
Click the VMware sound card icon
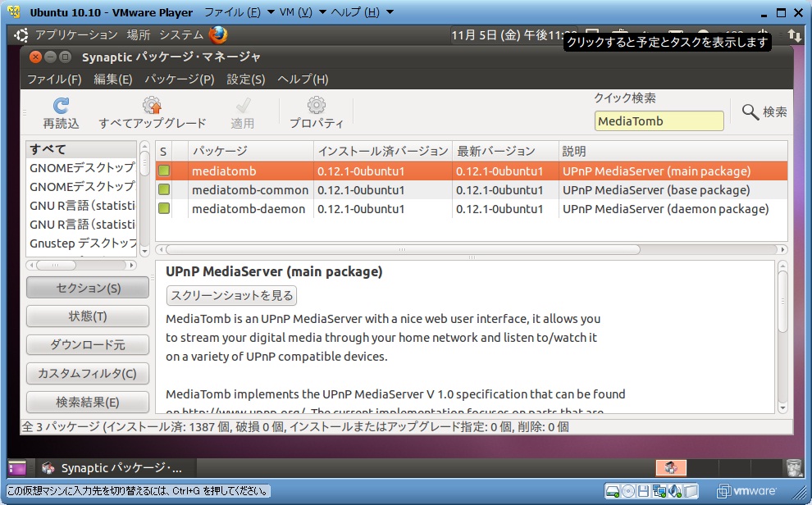pyautogui.click(x=675, y=490)
